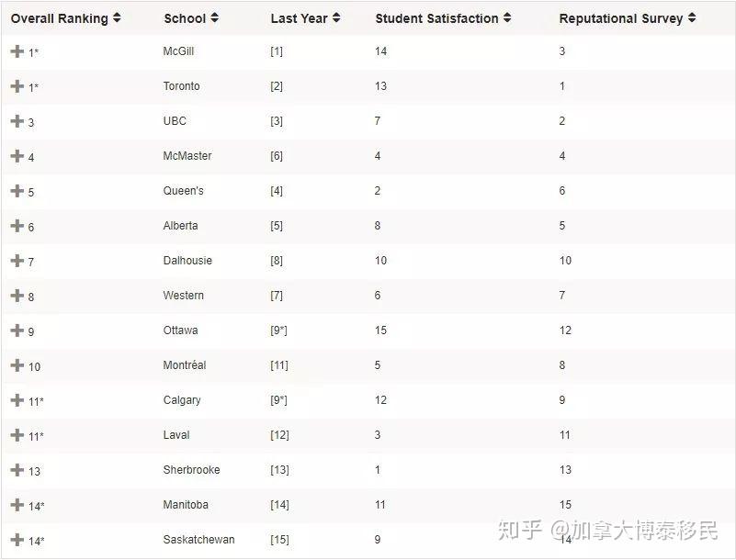736x560 pixels.
Task: Click the plus icon beside Sherbrooke
Action: (17, 470)
